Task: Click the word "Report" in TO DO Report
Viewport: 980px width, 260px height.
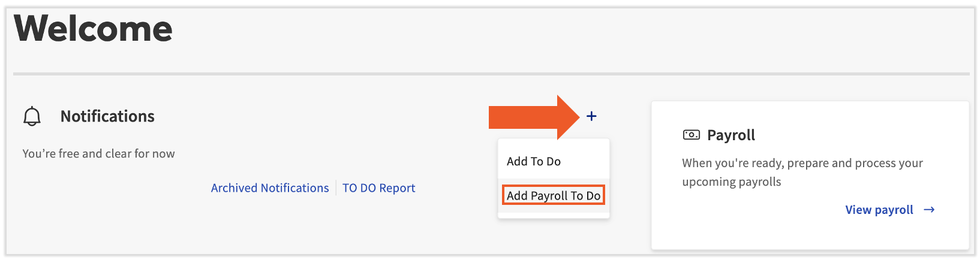Action: (x=397, y=188)
